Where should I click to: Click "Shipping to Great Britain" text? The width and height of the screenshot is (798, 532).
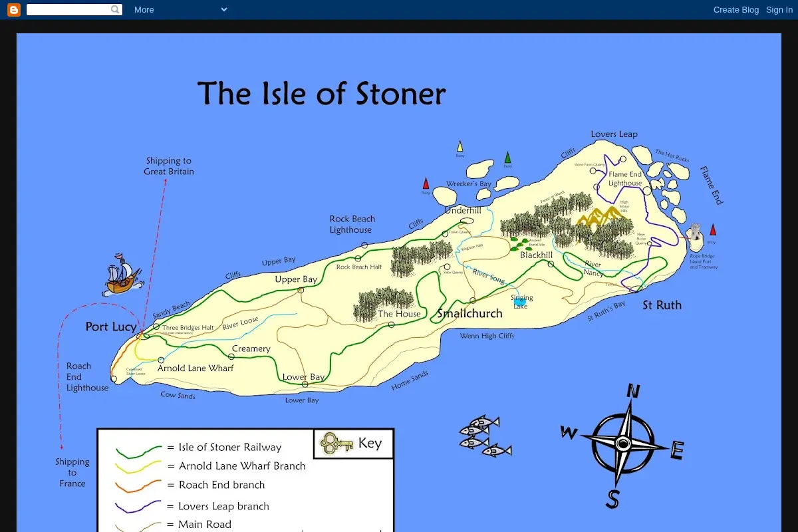click(169, 166)
